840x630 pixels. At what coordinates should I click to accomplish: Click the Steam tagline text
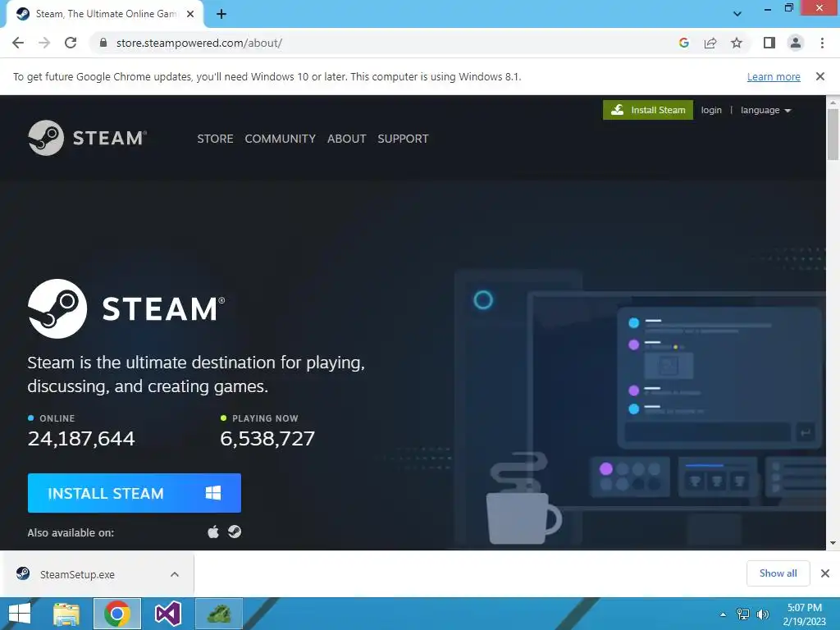pos(196,374)
